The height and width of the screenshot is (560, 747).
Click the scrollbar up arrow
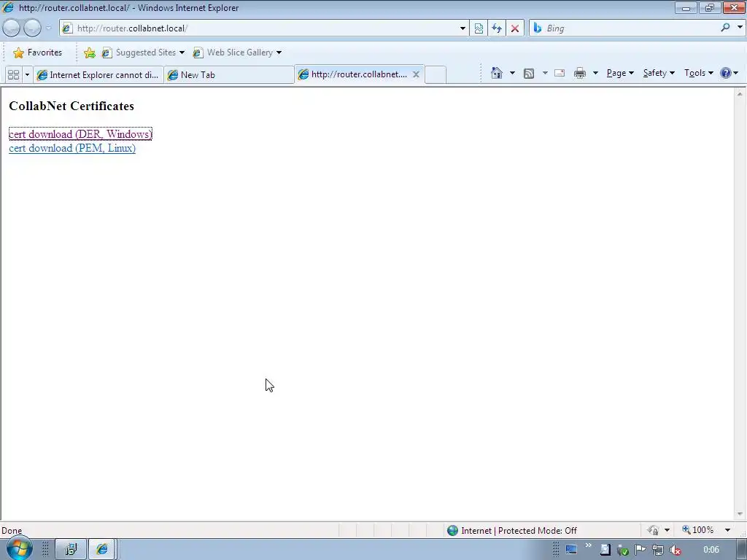pos(740,94)
